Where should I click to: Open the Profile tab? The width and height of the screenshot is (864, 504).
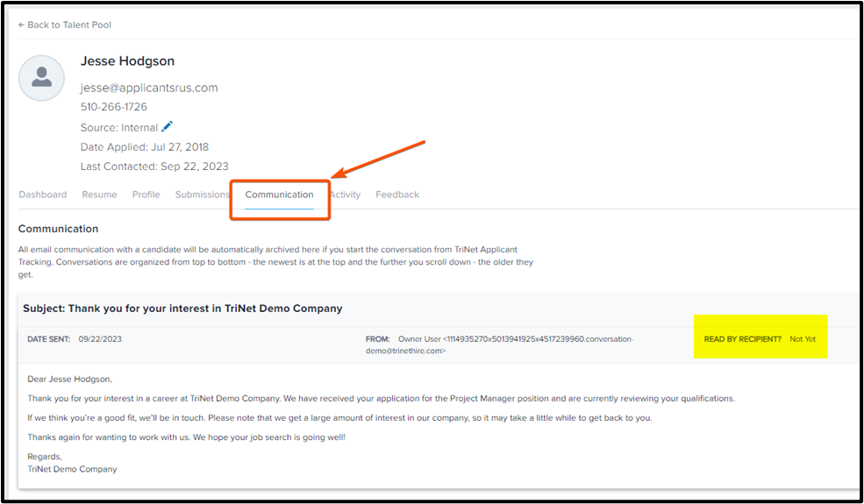pos(146,195)
